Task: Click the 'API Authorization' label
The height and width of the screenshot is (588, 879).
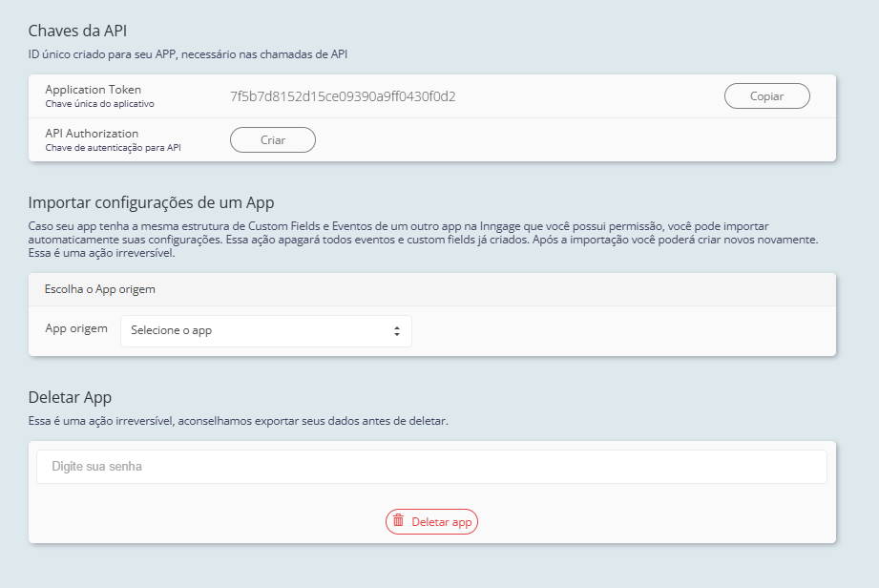Action: coord(92,134)
